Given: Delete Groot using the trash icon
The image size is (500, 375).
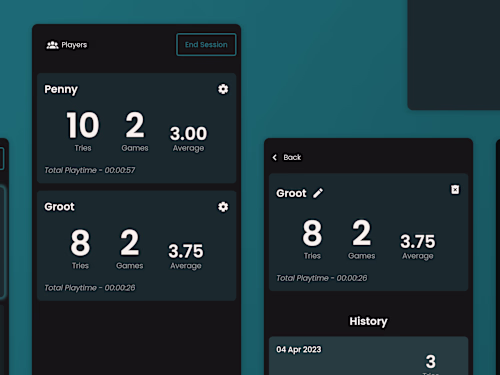Looking at the screenshot, I should click(455, 190).
